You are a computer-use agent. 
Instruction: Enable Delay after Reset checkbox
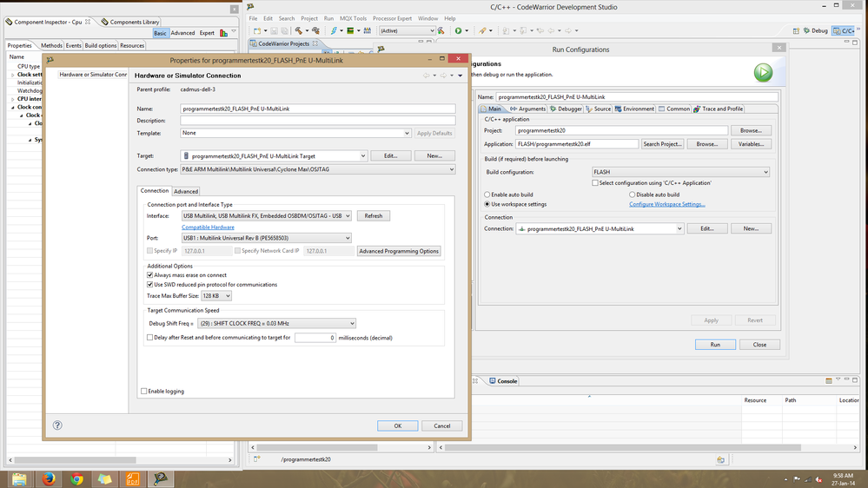(150, 338)
